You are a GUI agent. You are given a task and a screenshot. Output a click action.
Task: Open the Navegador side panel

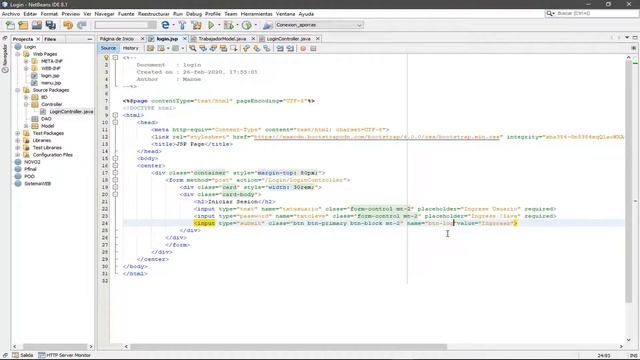click(x=5, y=58)
